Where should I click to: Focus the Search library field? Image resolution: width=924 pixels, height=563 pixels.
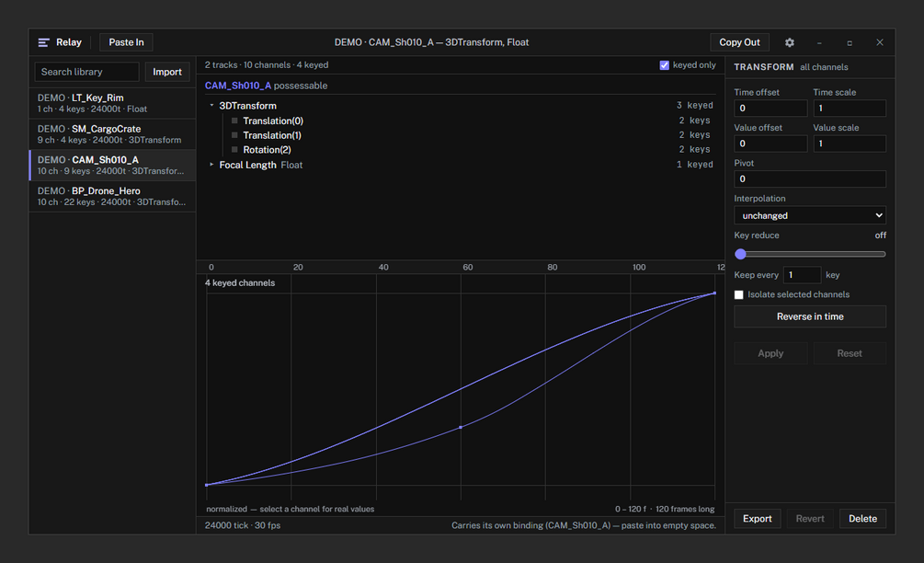click(86, 72)
